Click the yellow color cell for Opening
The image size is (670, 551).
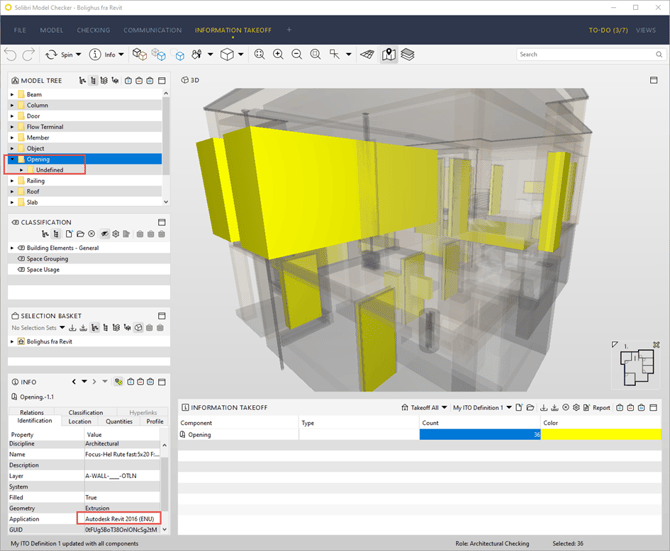coord(600,435)
